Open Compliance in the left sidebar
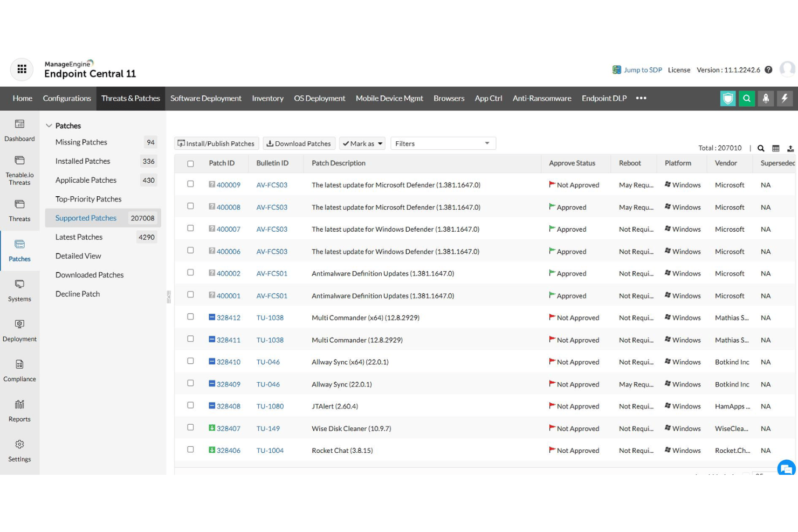Screen dimensions: 798x532 (x=19, y=371)
